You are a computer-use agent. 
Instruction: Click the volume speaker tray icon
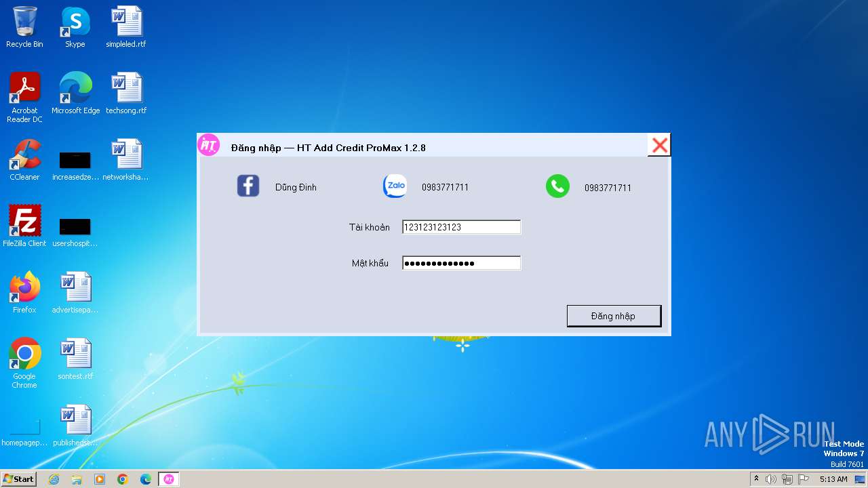(x=771, y=479)
